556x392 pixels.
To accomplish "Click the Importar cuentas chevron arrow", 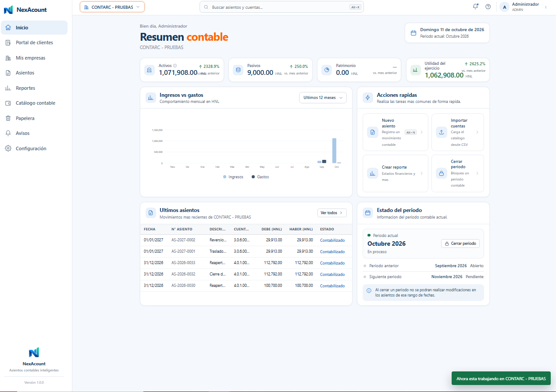I will [x=478, y=132].
